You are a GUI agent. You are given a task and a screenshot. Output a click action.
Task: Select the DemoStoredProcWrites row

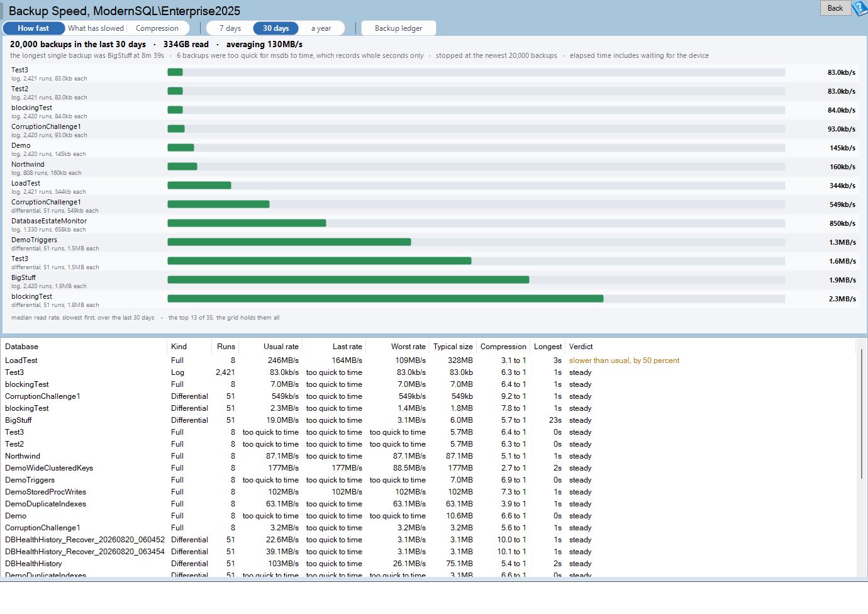[x=428, y=492]
